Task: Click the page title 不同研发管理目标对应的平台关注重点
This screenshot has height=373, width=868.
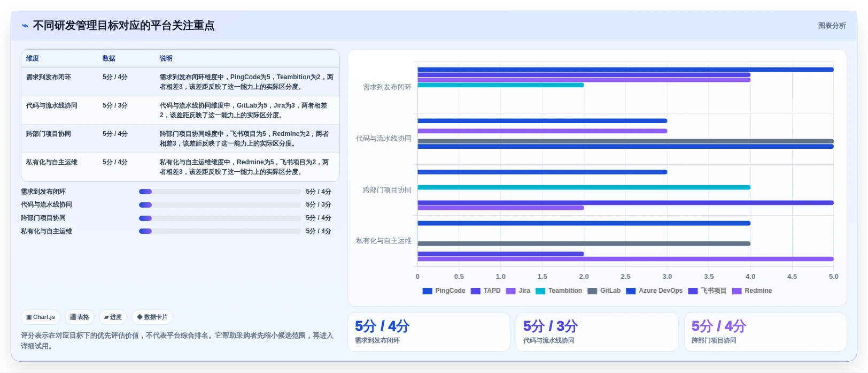Action: (123, 26)
